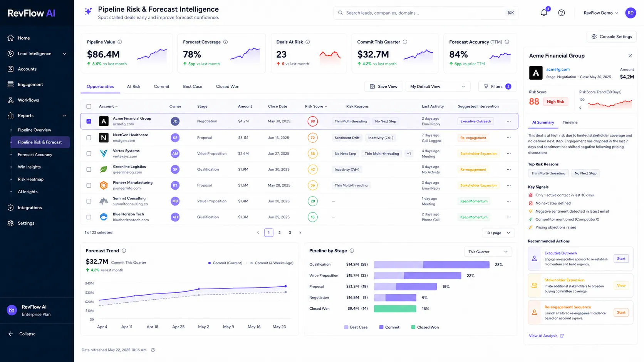Open This Quarter dropdown
Image resolution: width=644 pixels, height=362 pixels.
click(488, 252)
